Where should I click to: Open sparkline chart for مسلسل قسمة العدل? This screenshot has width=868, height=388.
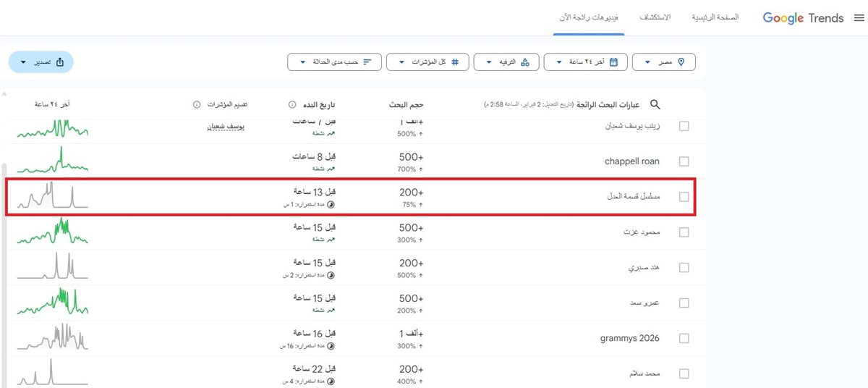pyautogui.click(x=52, y=195)
